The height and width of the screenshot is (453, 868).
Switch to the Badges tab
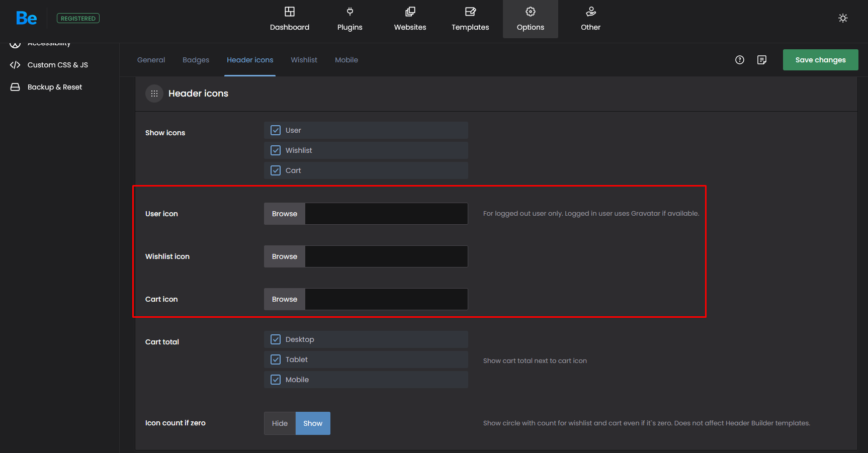(196, 60)
